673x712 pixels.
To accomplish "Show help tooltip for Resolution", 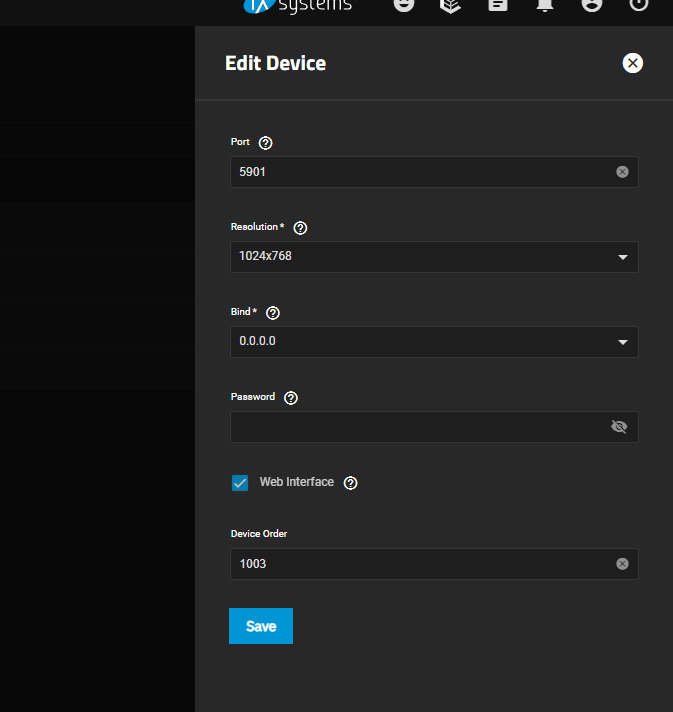I will [300, 228].
